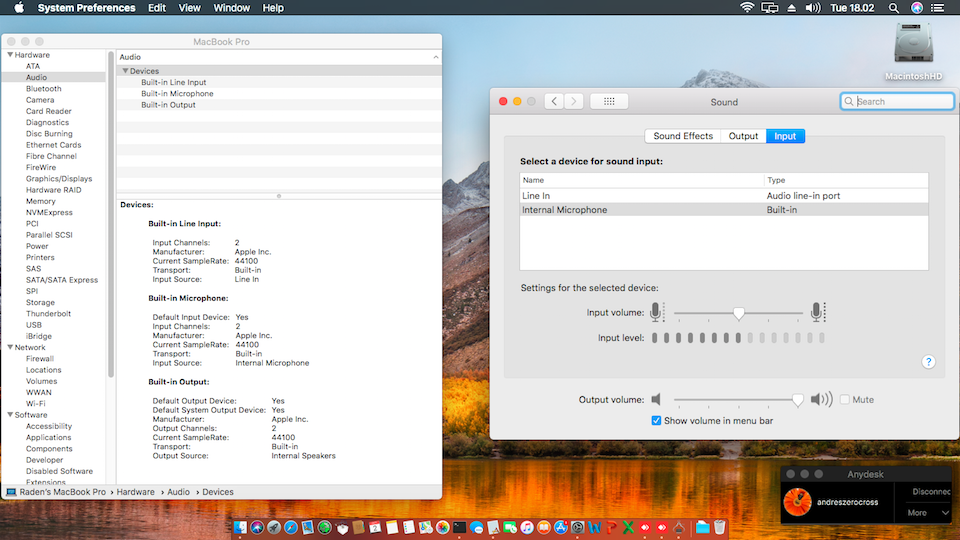Screen dimensions: 960x540
Task: Click the Sound window back arrow
Action: pos(555,101)
